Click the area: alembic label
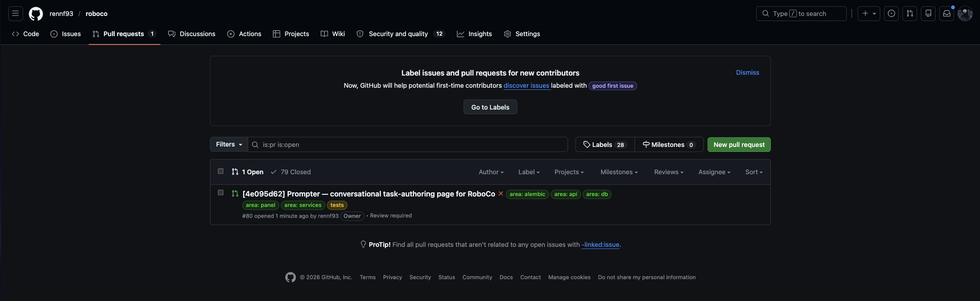980x301 pixels. coord(527,194)
